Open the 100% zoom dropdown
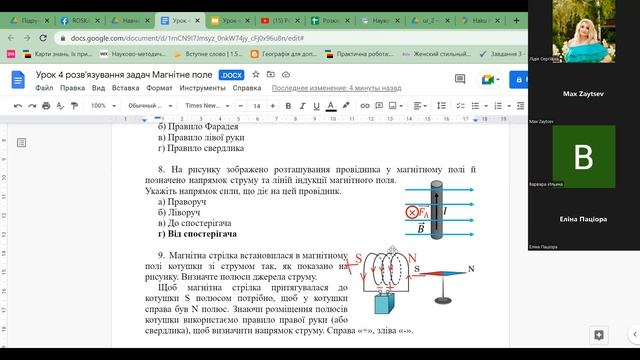This screenshot has height=360, width=640. pyautogui.click(x=103, y=106)
